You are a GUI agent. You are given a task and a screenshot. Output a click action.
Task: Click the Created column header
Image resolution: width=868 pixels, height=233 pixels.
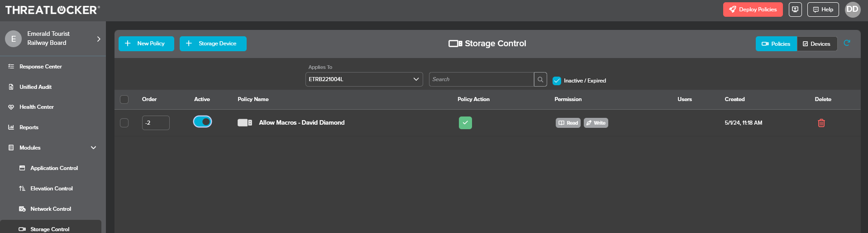(x=734, y=99)
